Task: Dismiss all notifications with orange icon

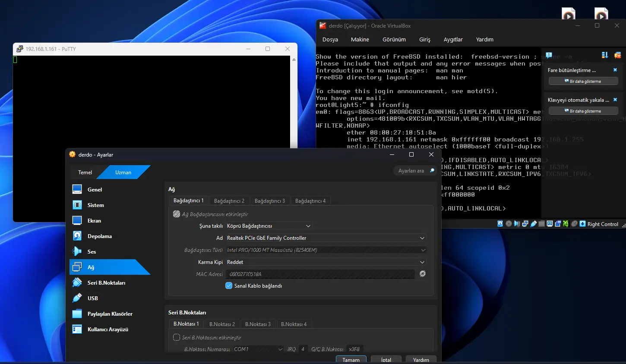Action: pyautogui.click(x=617, y=55)
